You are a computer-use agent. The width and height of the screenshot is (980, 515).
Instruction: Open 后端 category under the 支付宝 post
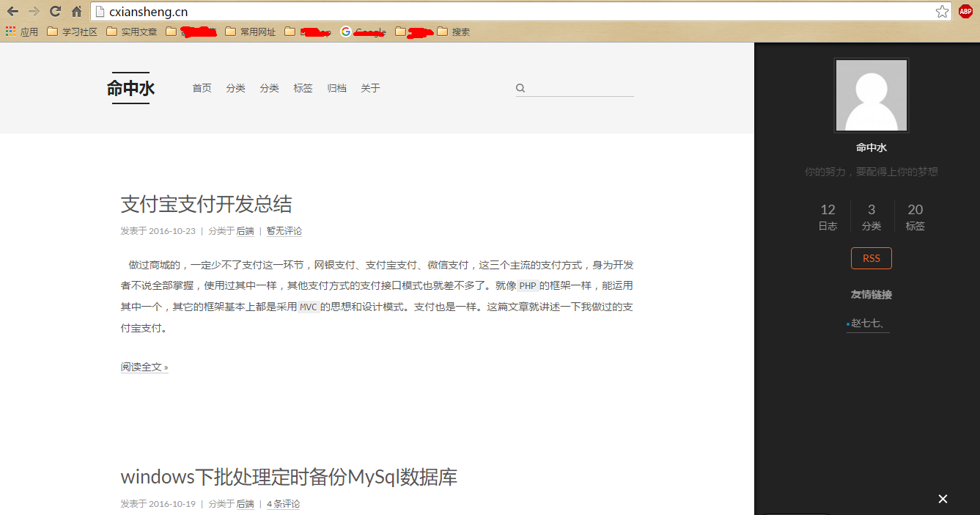tap(245, 231)
